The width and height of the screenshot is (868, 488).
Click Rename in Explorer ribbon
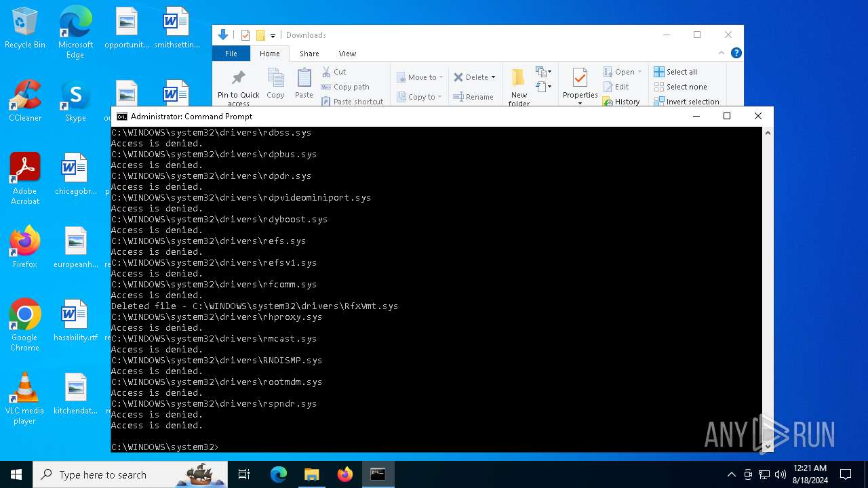click(473, 97)
